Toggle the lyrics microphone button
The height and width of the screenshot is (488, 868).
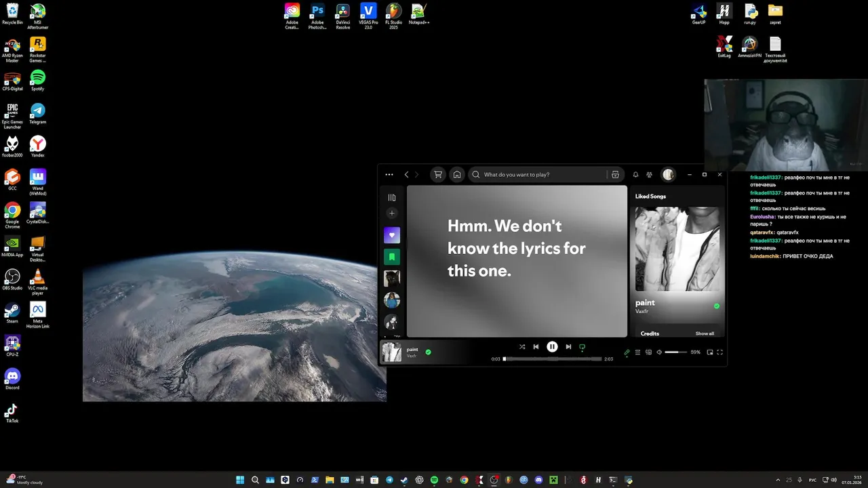tap(627, 352)
